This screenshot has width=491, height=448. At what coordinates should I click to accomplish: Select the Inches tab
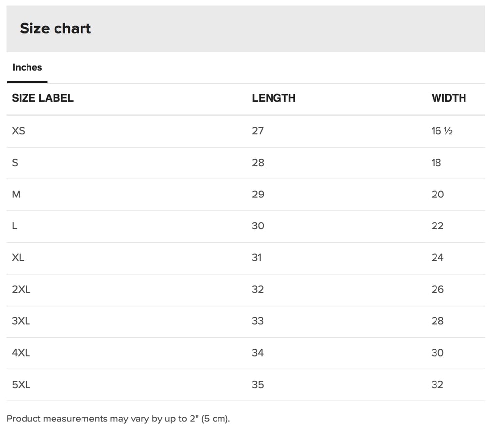(27, 68)
